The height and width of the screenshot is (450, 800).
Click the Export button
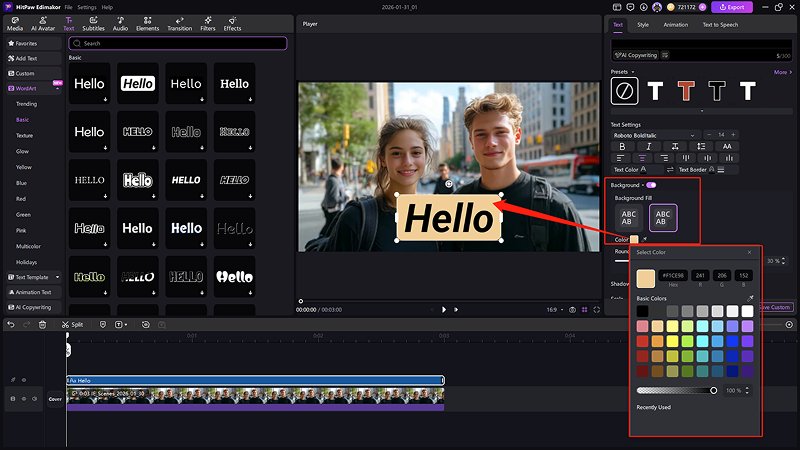click(x=732, y=7)
